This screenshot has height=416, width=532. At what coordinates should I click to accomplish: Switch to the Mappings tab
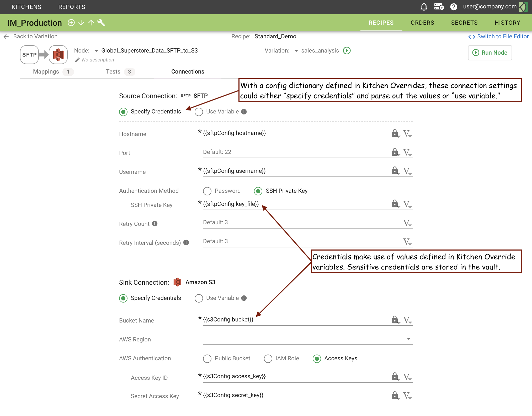46,72
